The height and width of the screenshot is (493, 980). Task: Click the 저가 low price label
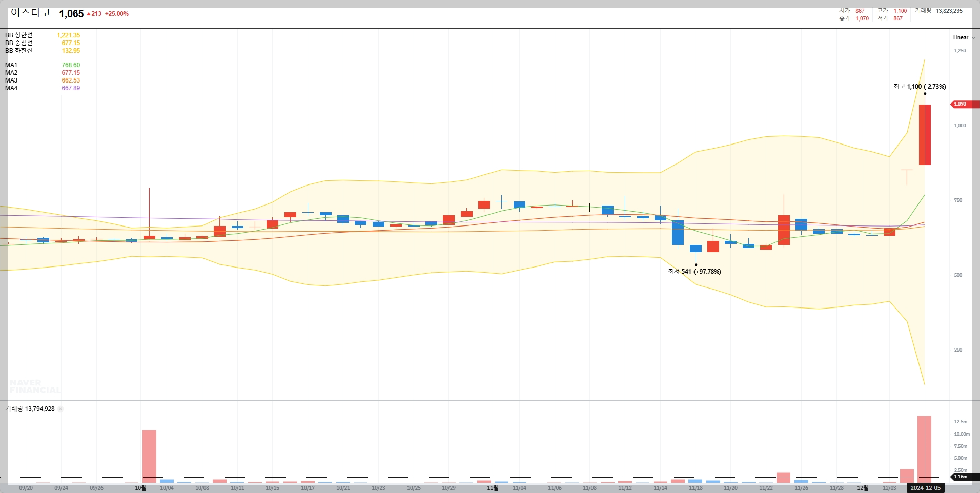pyautogui.click(x=883, y=18)
